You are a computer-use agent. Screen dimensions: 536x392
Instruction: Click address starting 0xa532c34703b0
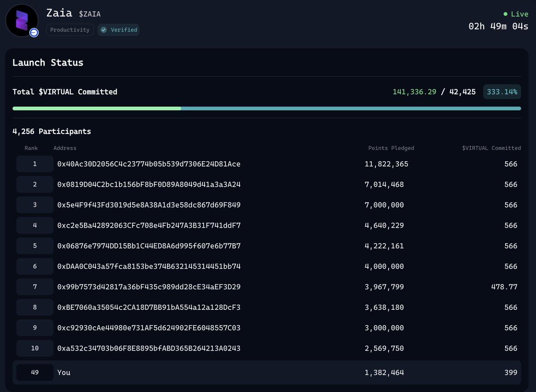[149, 348]
